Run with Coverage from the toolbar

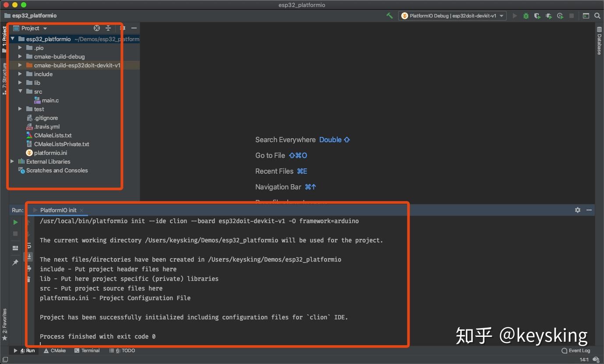click(x=537, y=15)
